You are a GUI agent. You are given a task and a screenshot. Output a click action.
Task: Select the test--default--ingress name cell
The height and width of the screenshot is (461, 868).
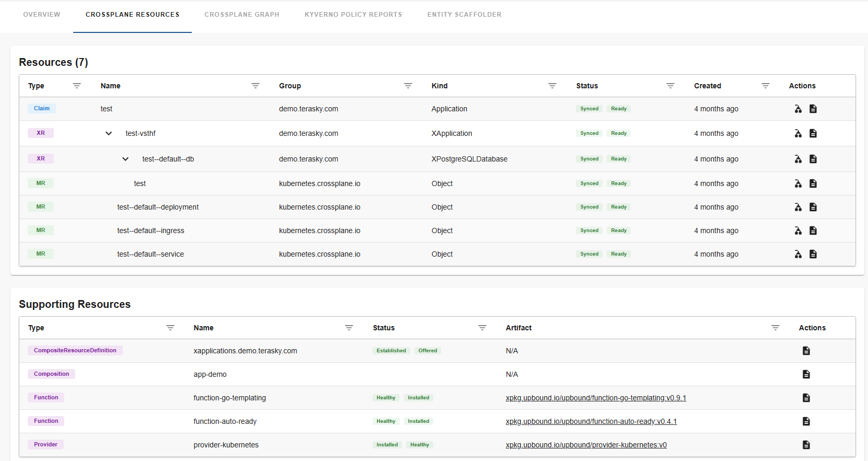click(x=151, y=230)
